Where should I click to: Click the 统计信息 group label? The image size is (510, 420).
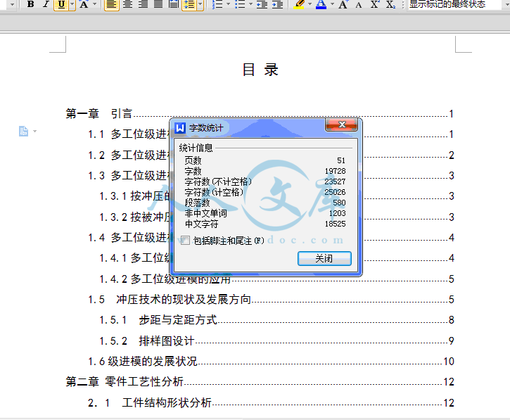[x=196, y=148]
